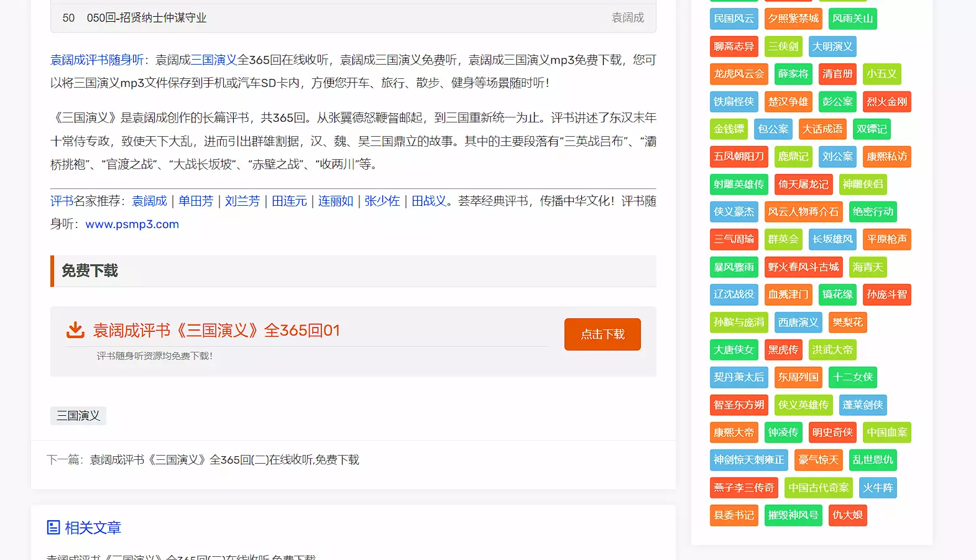The image size is (976, 560).
Task: Go to next article 全365回(二)
Action: click(224, 460)
